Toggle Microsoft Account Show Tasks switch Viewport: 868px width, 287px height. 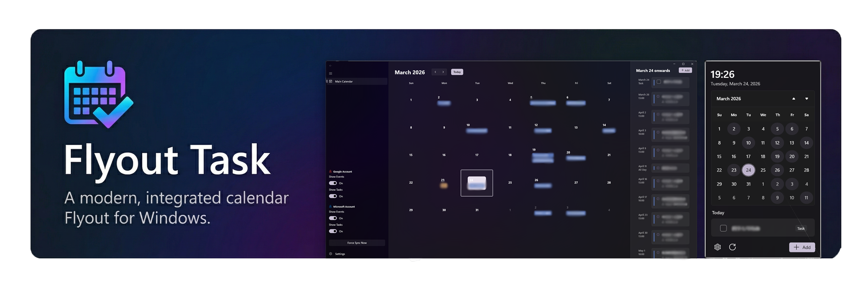pos(333,231)
